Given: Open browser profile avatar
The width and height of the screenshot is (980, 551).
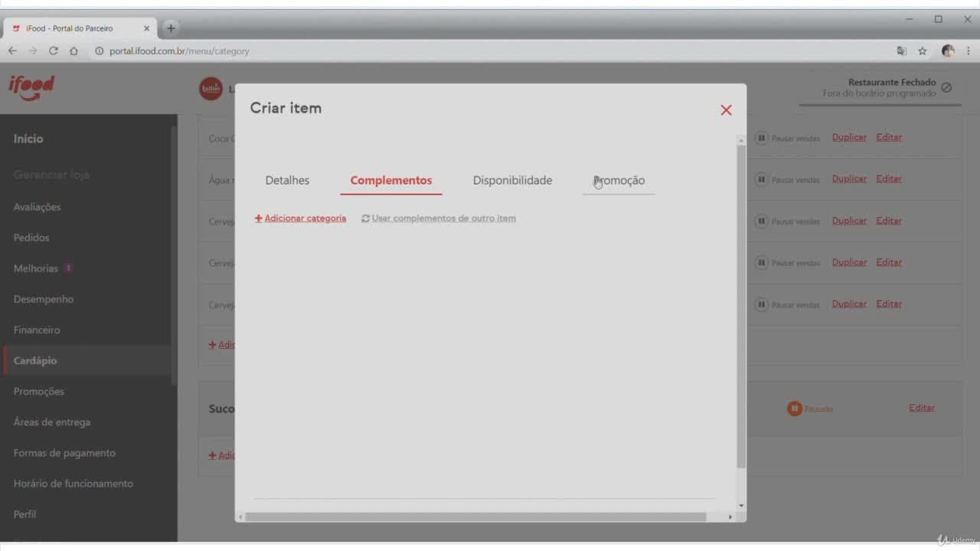Looking at the screenshot, I should click(948, 51).
